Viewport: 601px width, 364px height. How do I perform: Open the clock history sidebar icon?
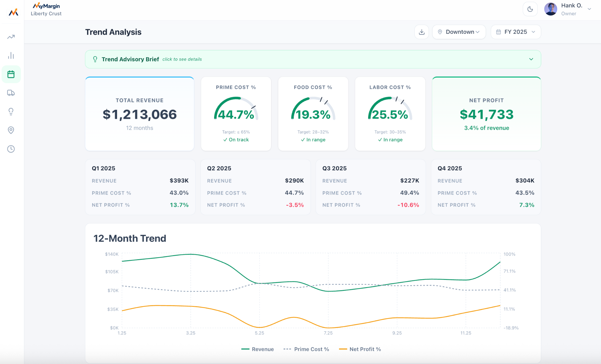pos(11,149)
